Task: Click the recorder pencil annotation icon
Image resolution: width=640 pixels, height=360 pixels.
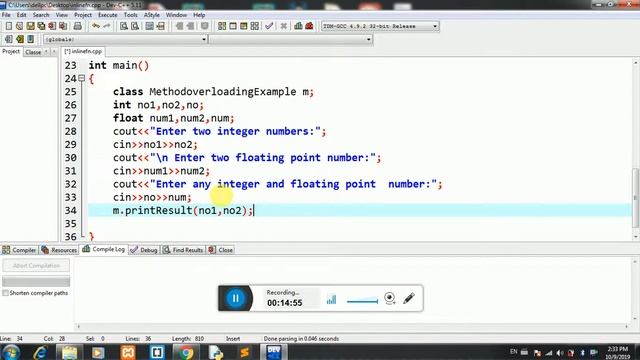Action: click(x=409, y=298)
